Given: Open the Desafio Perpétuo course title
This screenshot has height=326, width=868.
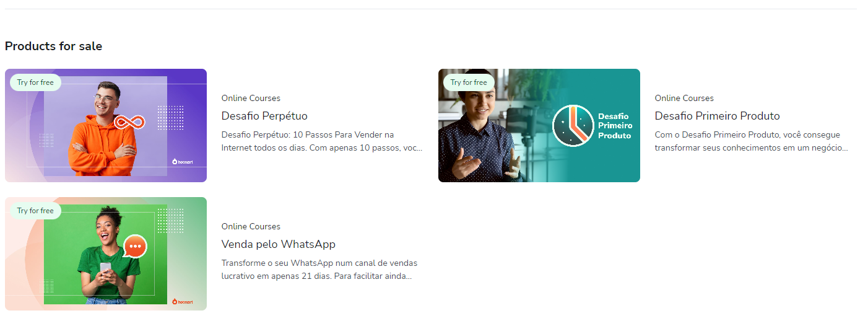Looking at the screenshot, I should tap(264, 116).
